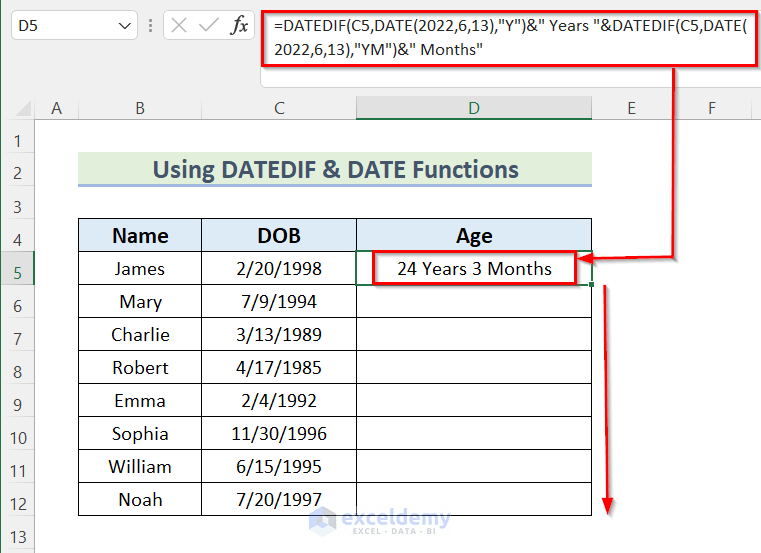Click the date cell '2/20/1998'
The height and width of the screenshot is (553, 761).
coord(279,268)
